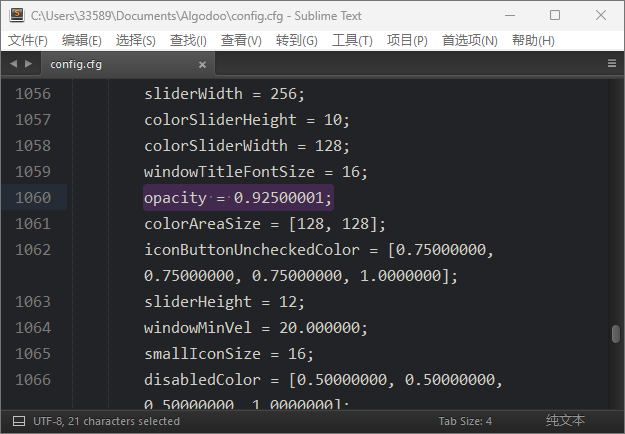Viewport: 625px width, 434px height.
Task: Open the 纯文本 syntax selector
Action: [x=565, y=420]
